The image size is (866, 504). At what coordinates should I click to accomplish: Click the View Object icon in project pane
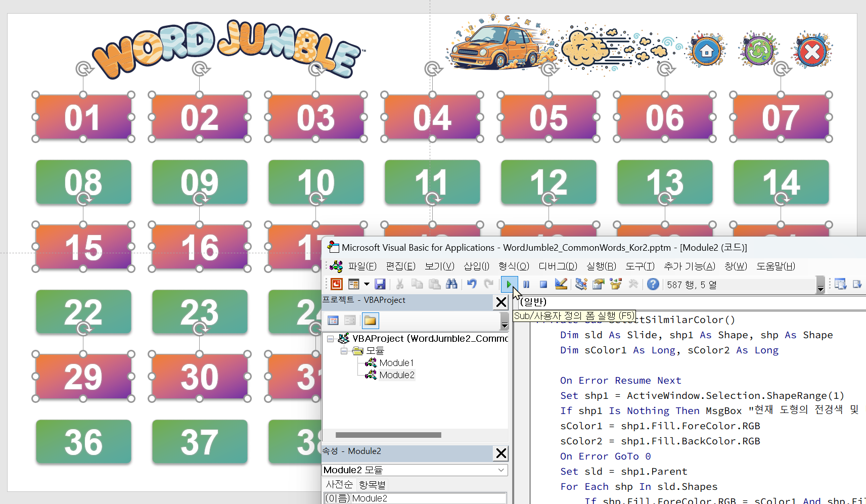(x=350, y=320)
